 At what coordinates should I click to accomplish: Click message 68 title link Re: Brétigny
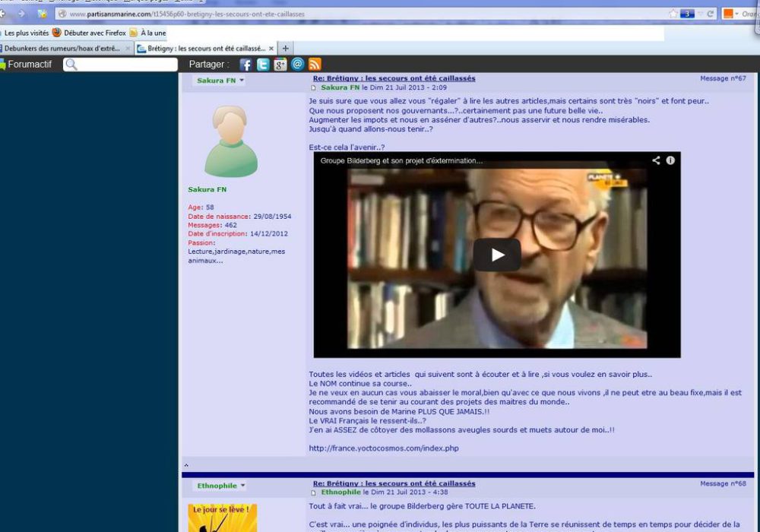(394, 483)
